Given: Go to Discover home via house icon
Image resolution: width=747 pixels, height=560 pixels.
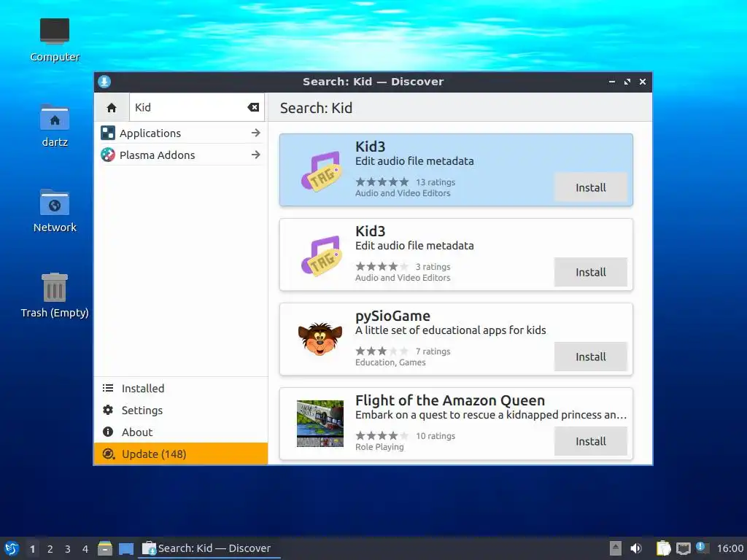Looking at the screenshot, I should point(112,108).
